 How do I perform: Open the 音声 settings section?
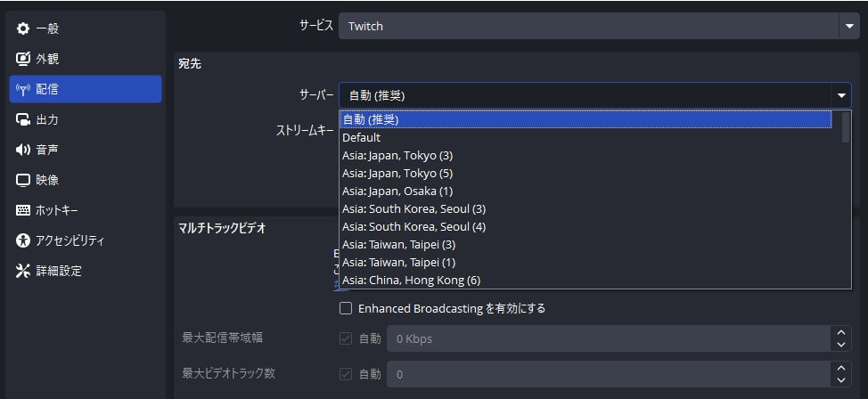tap(86, 150)
